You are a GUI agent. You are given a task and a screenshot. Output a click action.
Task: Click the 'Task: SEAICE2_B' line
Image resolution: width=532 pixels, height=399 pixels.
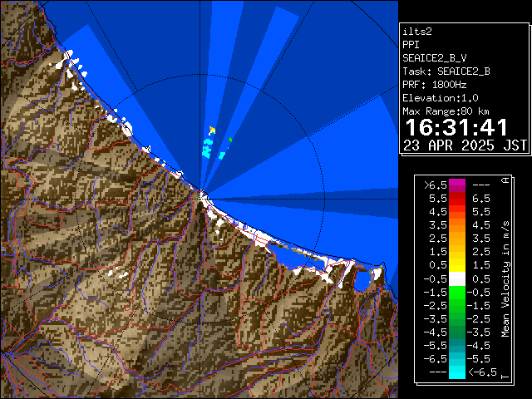446,71
